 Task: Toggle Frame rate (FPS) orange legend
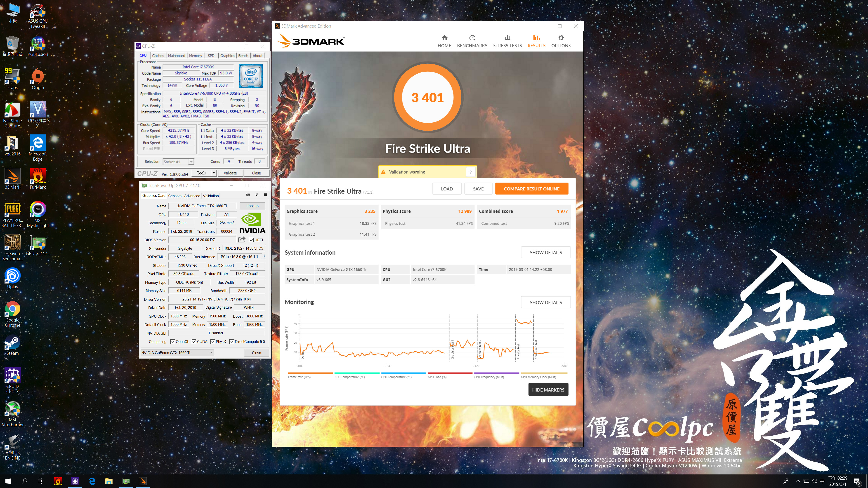coord(310,375)
